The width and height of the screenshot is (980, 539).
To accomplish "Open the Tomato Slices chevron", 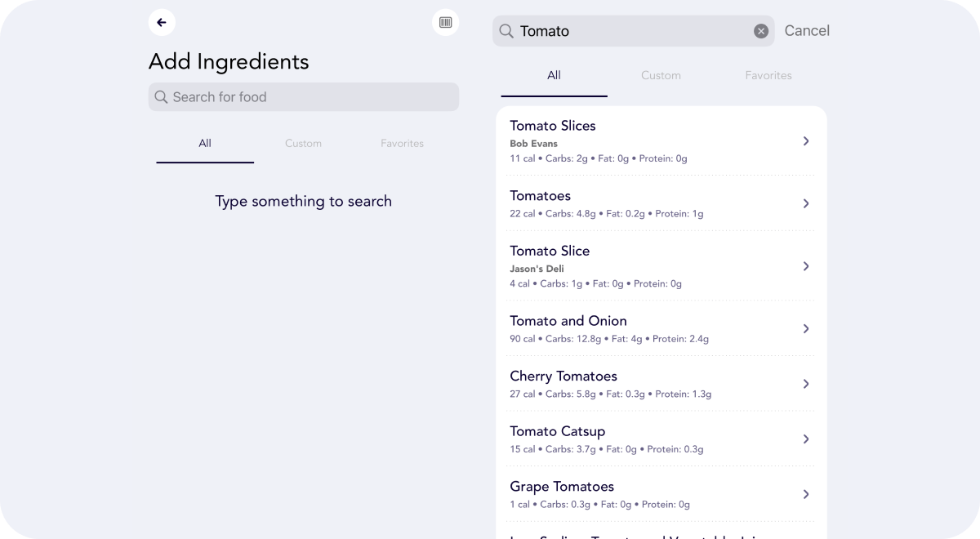I will point(806,141).
